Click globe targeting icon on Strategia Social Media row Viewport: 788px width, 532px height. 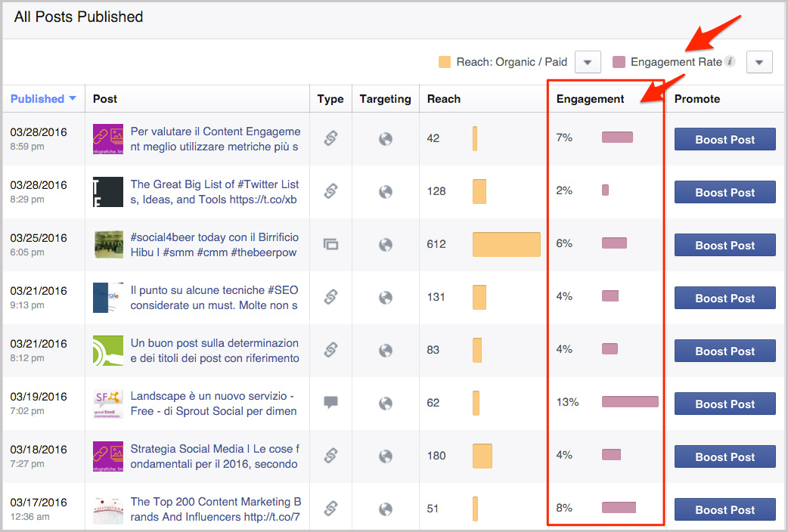(386, 456)
